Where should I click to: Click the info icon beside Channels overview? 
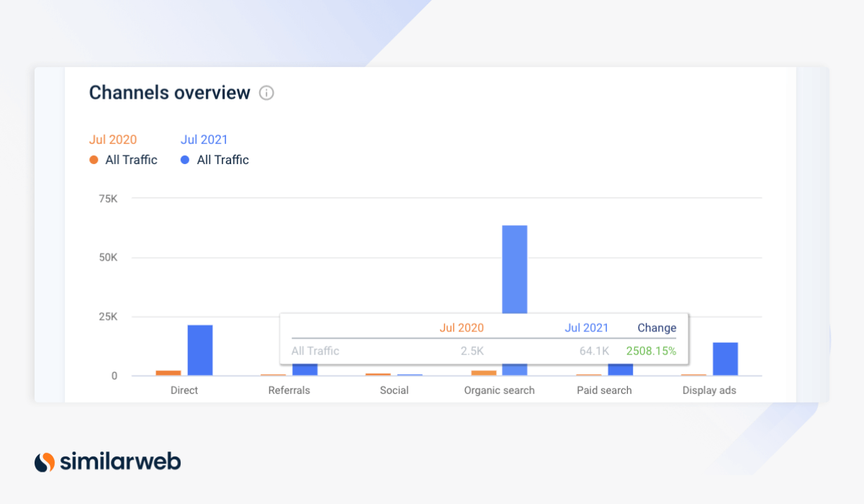point(266,93)
